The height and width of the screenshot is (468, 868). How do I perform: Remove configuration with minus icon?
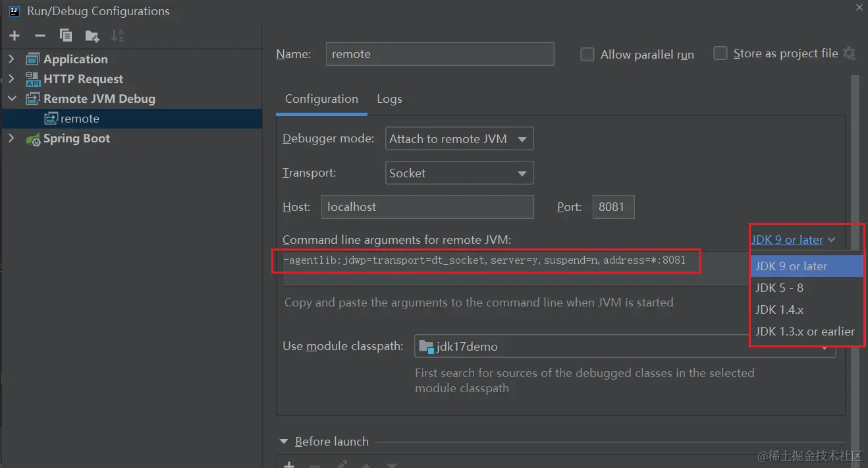point(40,36)
